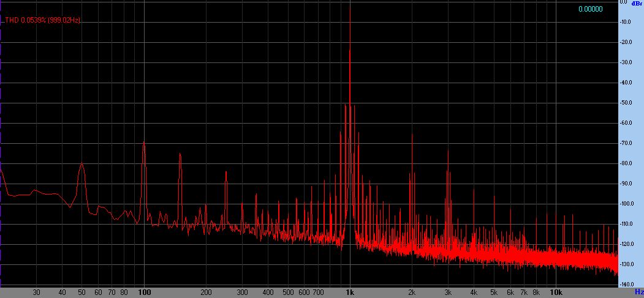Screen dimensions: 644x298
Task: Click the THD 0.0539% (999.02Hz) readout
Action: pyautogui.click(x=42, y=20)
